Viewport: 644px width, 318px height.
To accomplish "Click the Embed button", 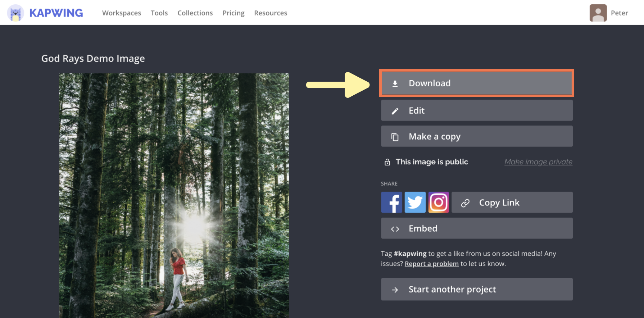I will pyautogui.click(x=477, y=228).
